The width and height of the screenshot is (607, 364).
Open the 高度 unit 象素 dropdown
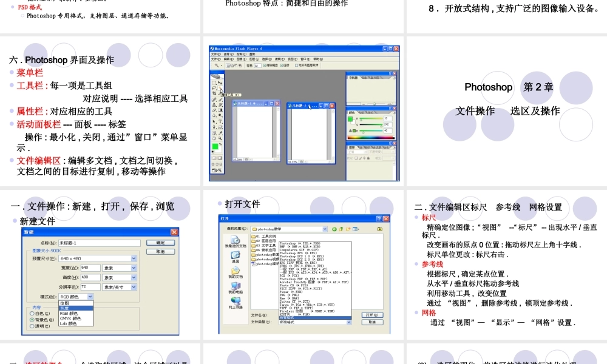coord(120,277)
